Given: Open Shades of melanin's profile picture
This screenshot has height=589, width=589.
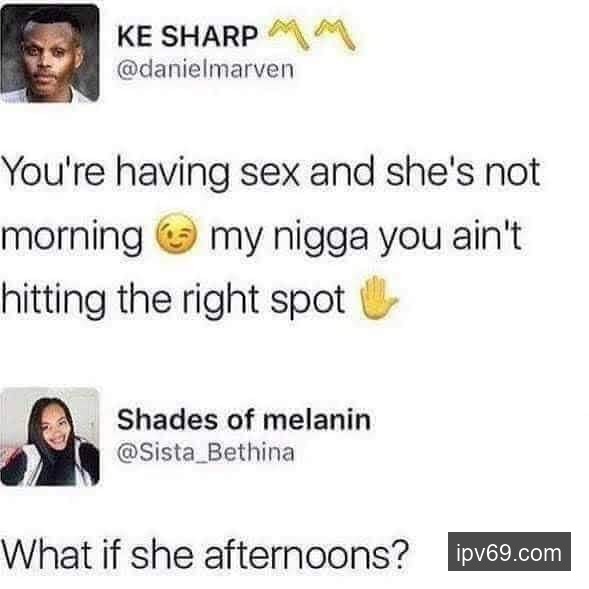Looking at the screenshot, I should click(50, 437).
